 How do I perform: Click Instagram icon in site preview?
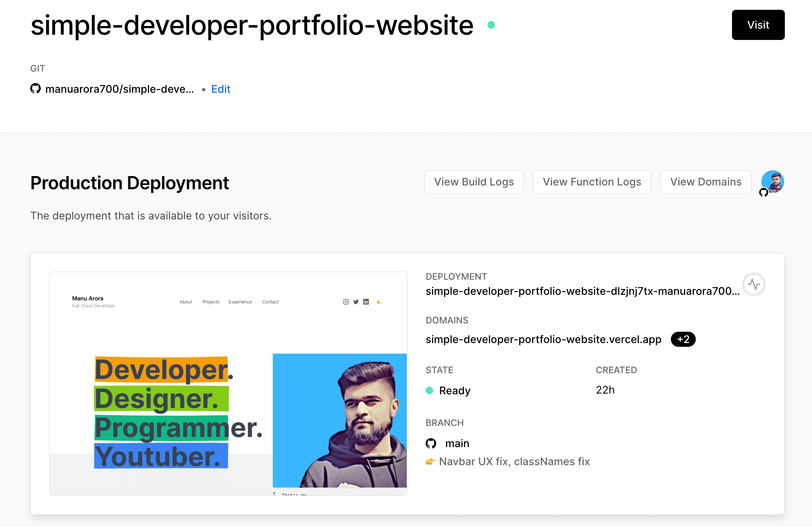tap(346, 302)
